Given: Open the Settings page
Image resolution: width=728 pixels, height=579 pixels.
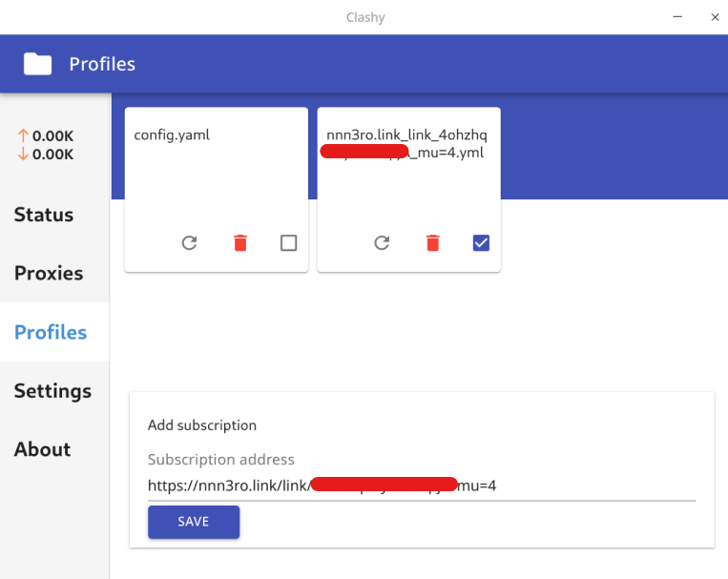Looking at the screenshot, I should [52, 391].
